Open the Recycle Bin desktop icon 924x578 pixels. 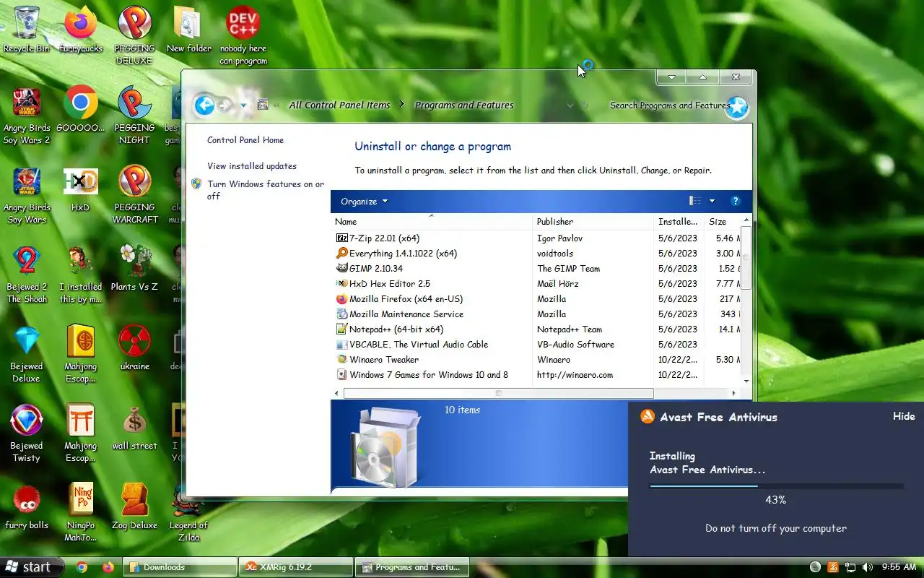[x=27, y=30]
